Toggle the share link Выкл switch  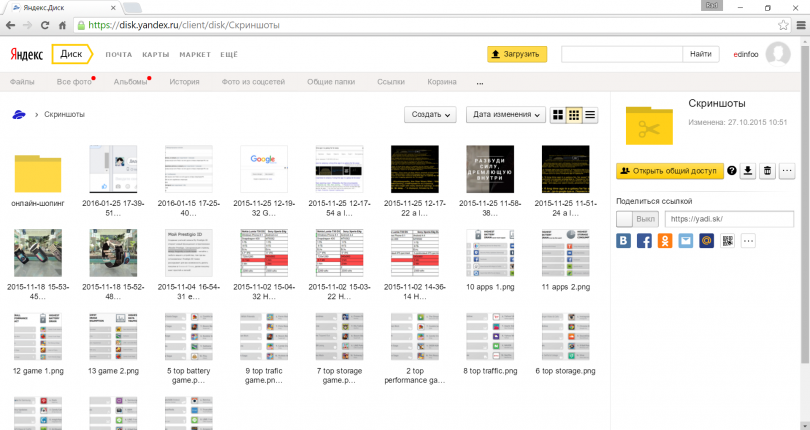point(636,219)
